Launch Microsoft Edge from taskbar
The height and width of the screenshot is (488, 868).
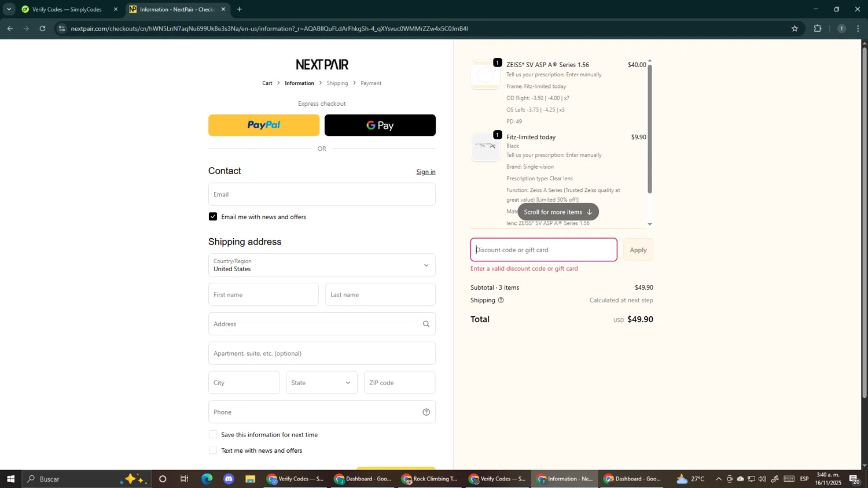point(207,479)
